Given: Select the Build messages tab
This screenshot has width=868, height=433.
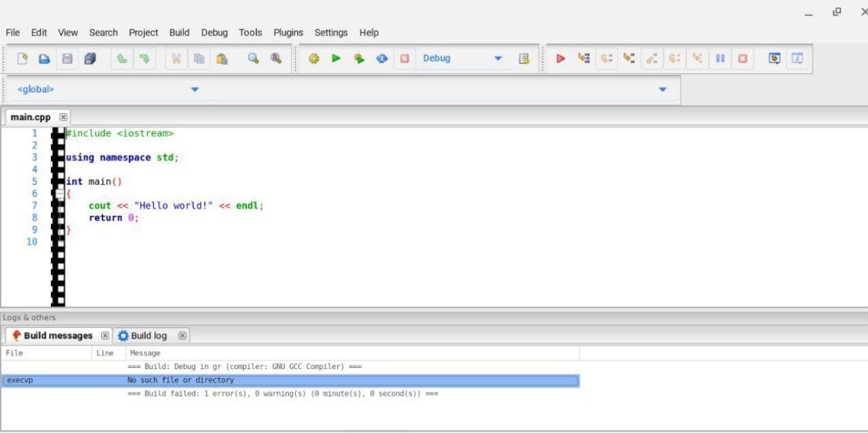Looking at the screenshot, I should 58,335.
